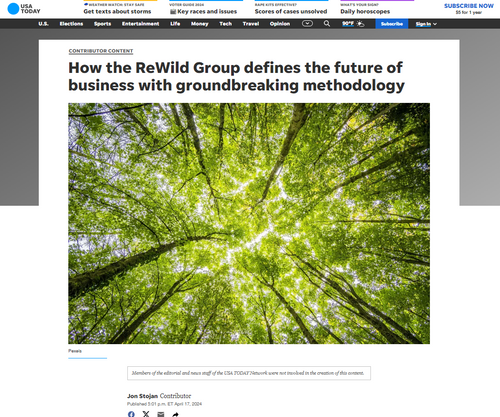
Task: Open the Sign In dropdown
Action: click(426, 24)
